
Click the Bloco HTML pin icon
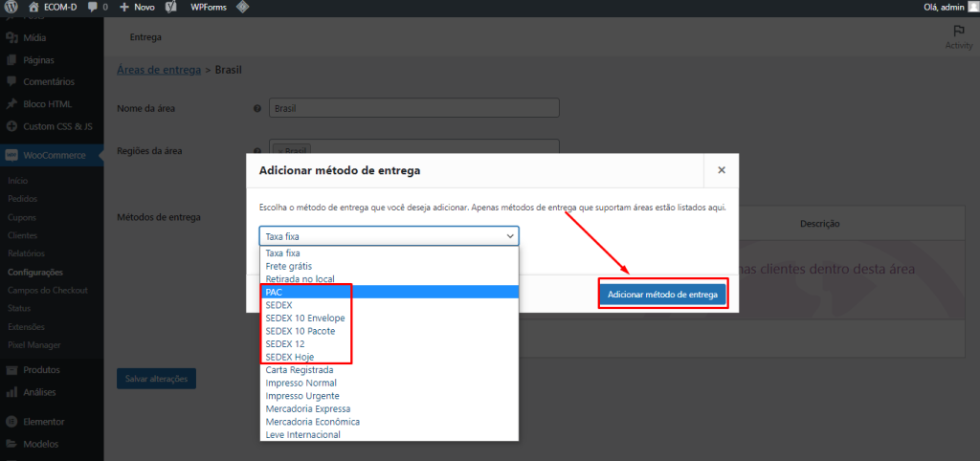click(11, 103)
